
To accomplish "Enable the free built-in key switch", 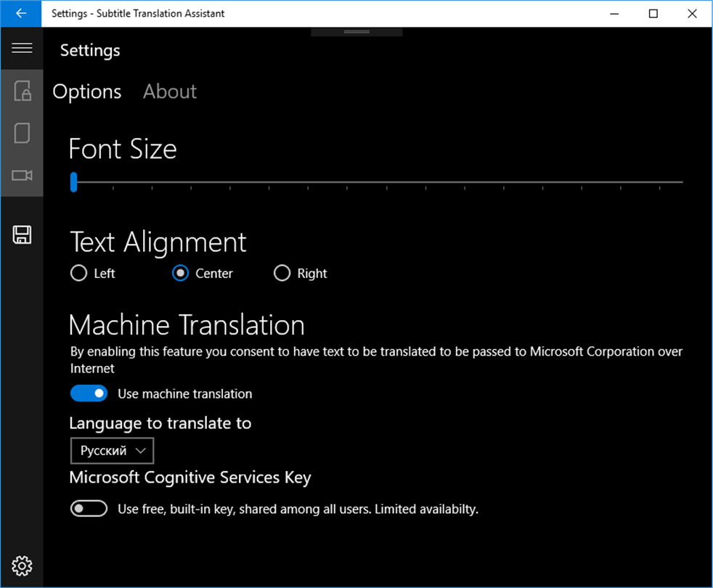I will click(x=89, y=509).
